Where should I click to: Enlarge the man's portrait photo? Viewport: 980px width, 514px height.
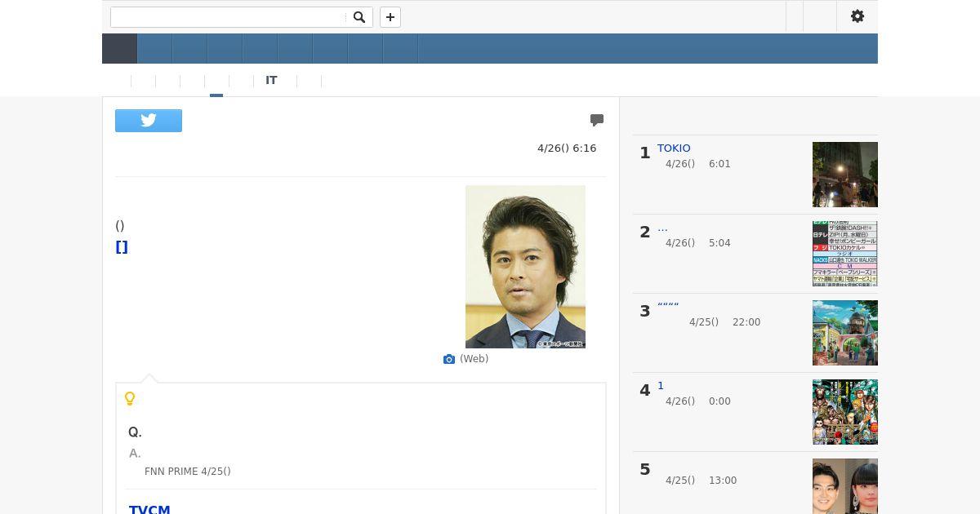coord(525,267)
